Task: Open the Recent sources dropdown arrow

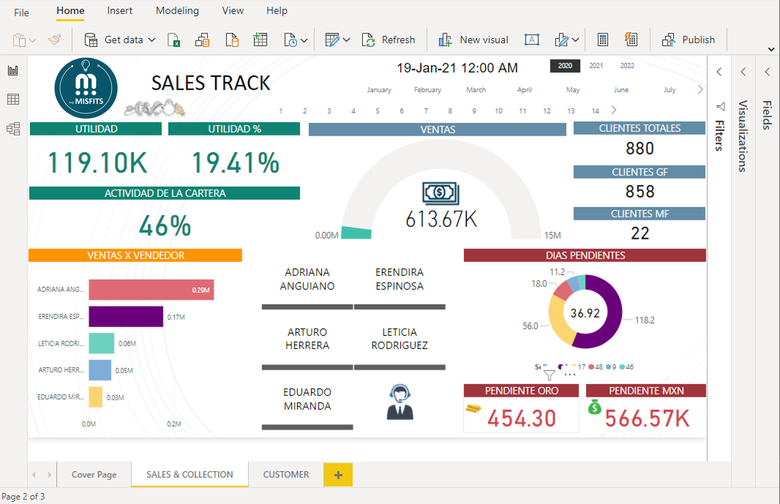Action: (x=304, y=40)
